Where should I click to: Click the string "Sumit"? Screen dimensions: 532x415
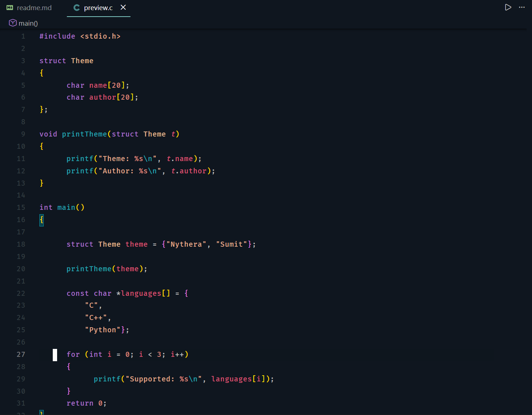point(232,244)
